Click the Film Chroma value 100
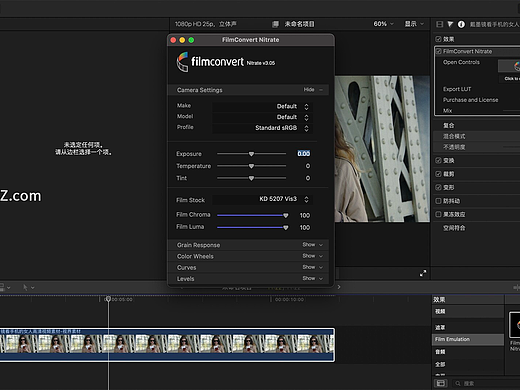This screenshot has height=390, width=520. click(x=305, y=215)
